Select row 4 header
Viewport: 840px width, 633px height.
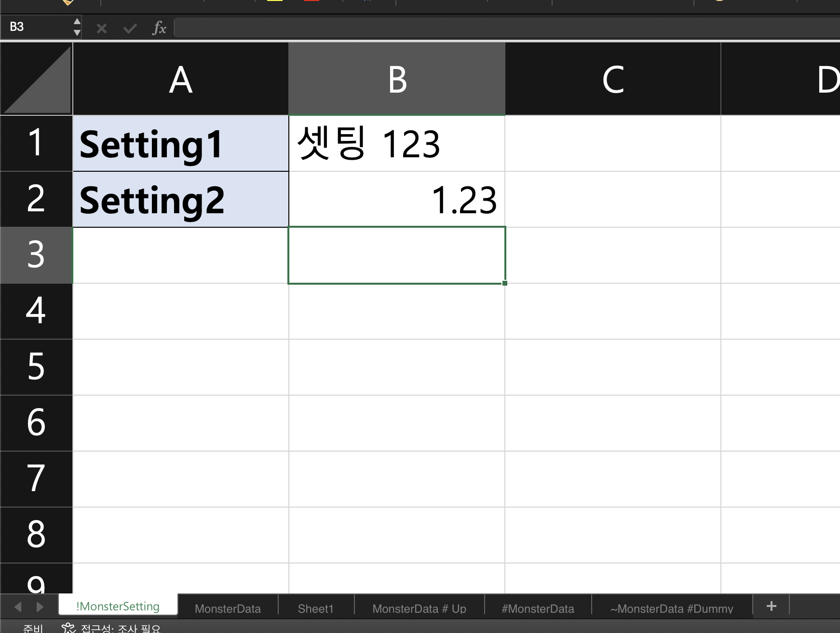point(36,311)
